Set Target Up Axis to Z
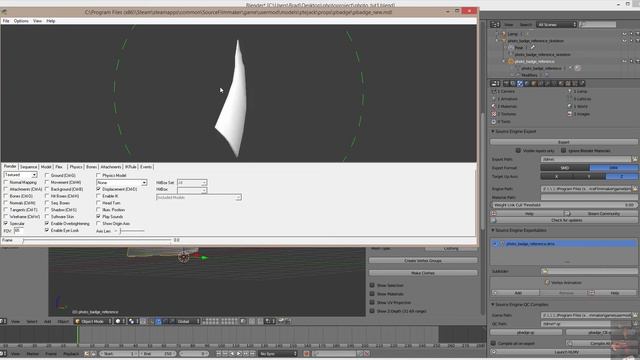The width and height of the screenshot is (640, 360). 622,176
